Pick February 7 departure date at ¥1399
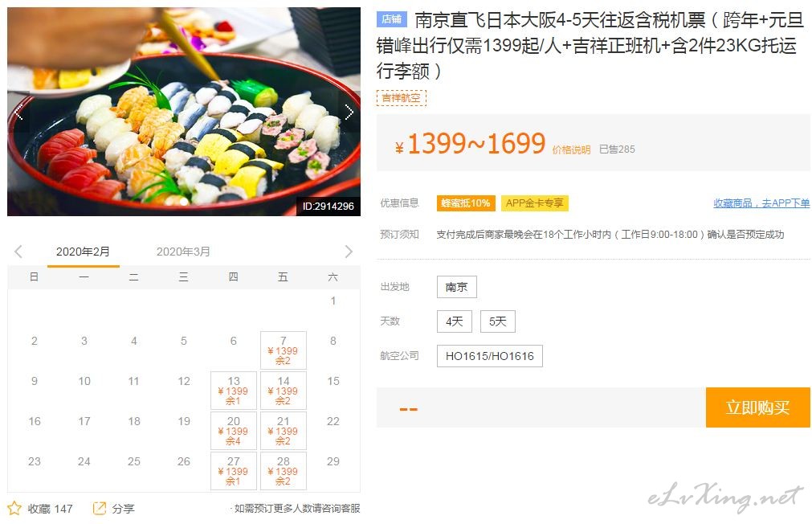 pos(284,350)
